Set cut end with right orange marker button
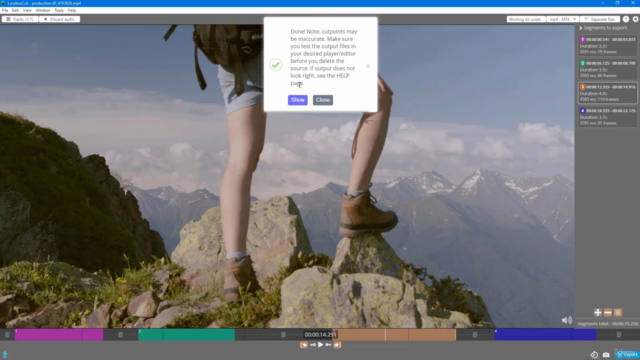Viewport: 640px width, 360px height. coord(337,345)
